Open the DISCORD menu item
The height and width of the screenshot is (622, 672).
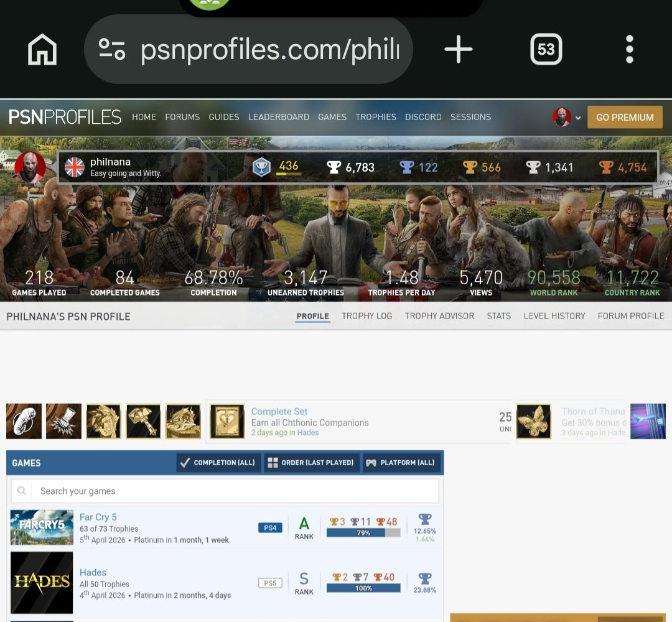click(x=423, y=117)
